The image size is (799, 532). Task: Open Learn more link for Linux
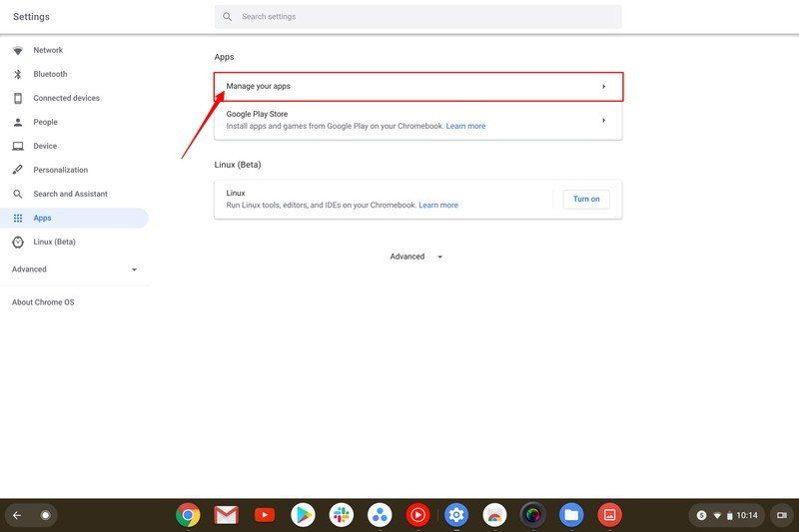[438, 206]
